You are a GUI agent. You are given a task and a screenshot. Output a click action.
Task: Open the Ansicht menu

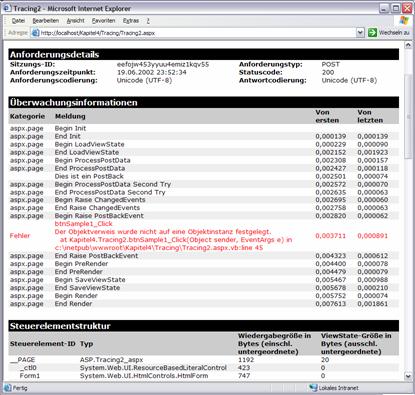75,21
